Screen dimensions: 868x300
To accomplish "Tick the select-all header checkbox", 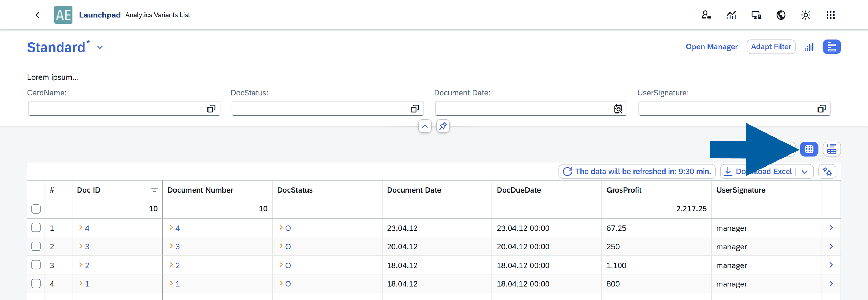I will 36,209.
